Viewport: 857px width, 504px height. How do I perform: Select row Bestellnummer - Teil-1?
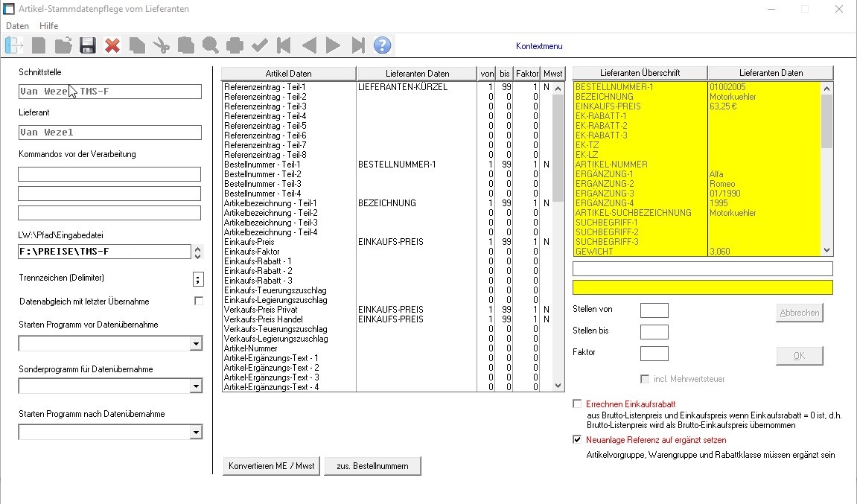coord(387,165)
